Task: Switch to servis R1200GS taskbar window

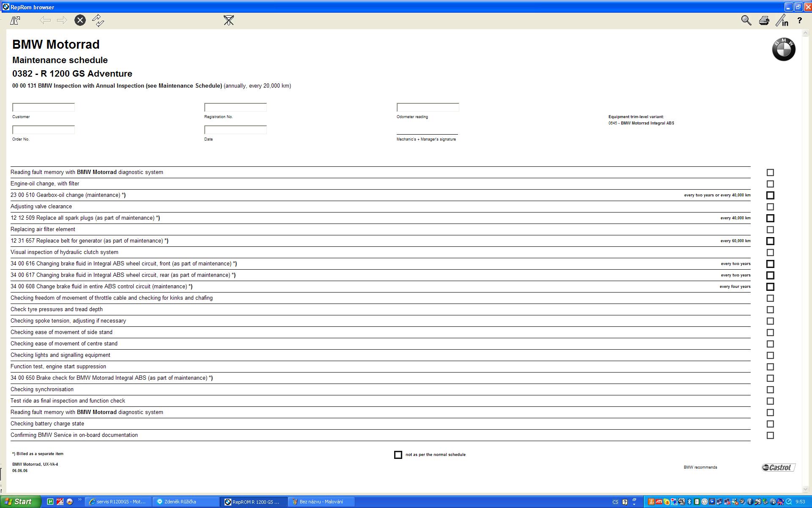Action: [118, 502]
